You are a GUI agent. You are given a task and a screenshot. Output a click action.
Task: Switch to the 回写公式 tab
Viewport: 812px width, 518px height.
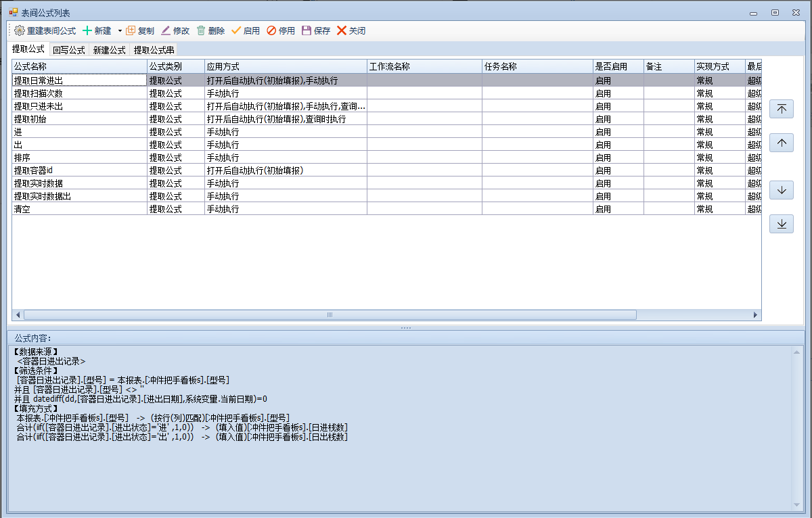coord(68,50)
